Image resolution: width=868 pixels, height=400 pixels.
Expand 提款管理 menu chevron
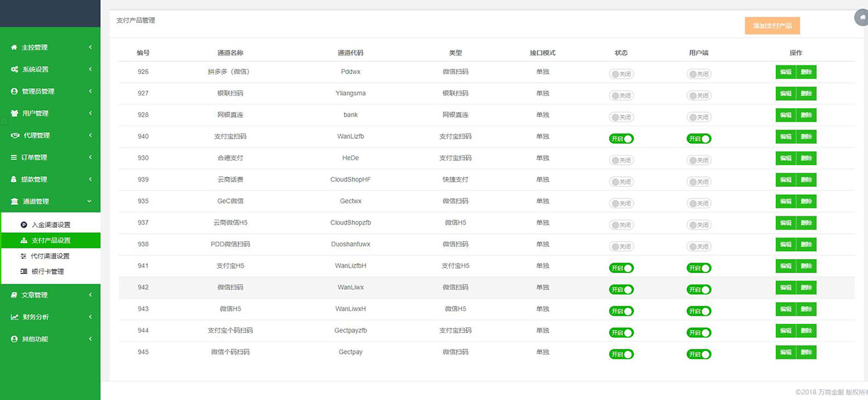click(x=90, y=180)
